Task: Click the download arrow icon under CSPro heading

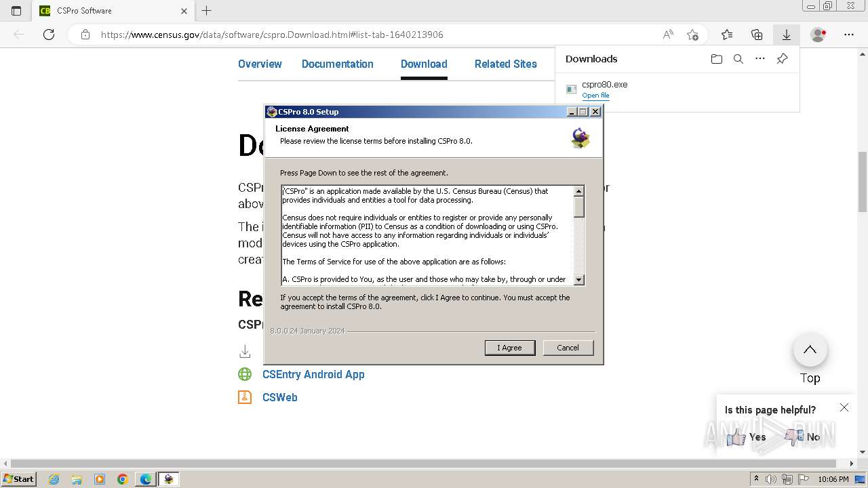Action: 245,351
